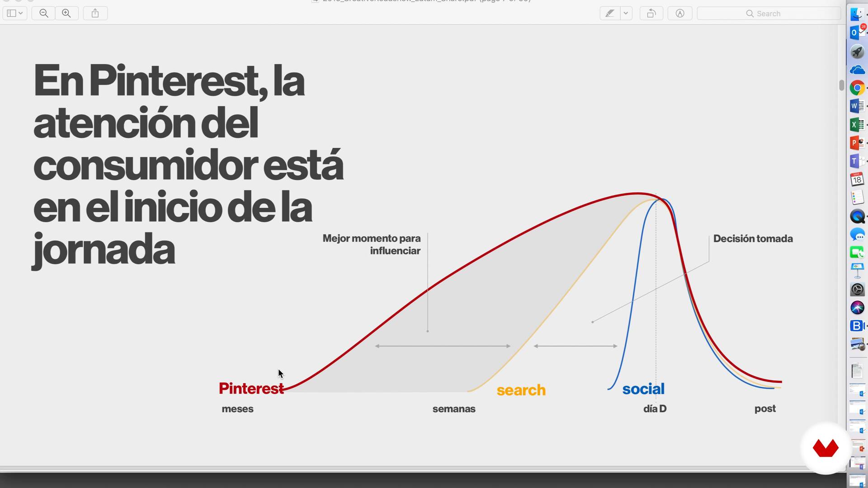Viewport: 868px width, 488px height.
Task: Click the red Pinterest label on chart
Action: pyautogui.click(x=251, y=389)
